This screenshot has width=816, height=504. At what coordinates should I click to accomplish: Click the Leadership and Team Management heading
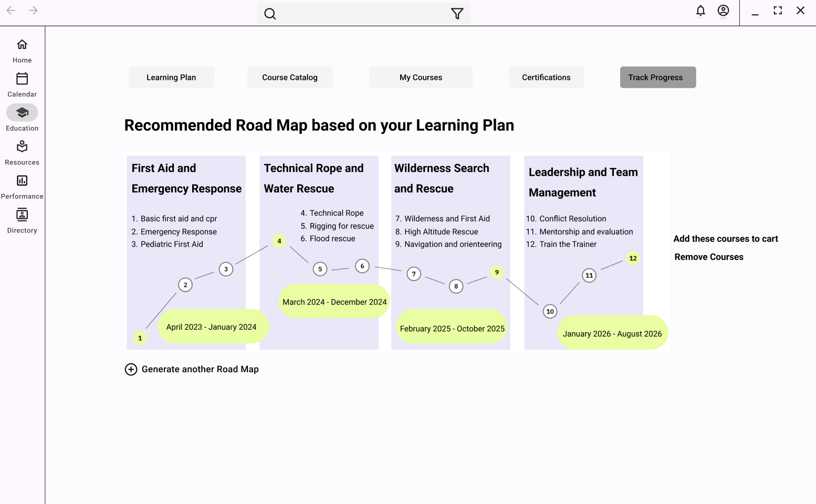pos(583,182)
